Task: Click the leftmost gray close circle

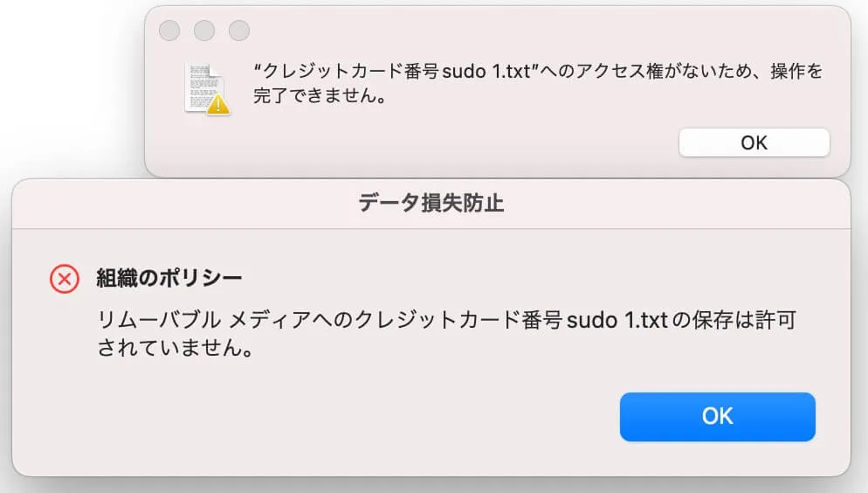Action: coord(170,31)
